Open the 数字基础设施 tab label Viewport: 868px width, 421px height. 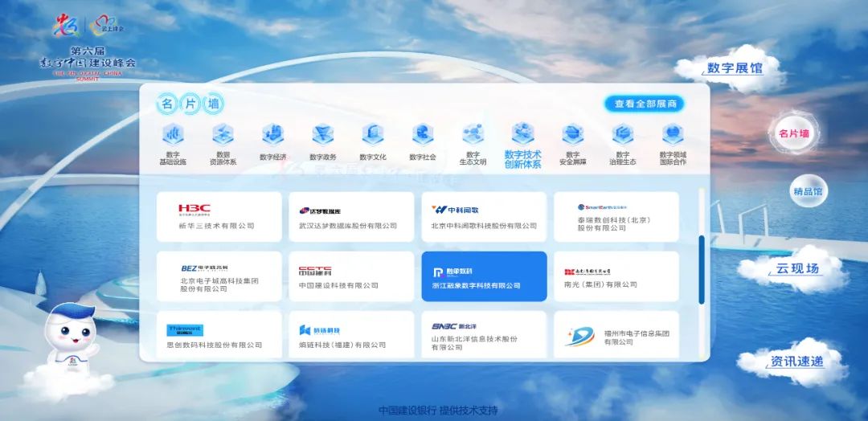coord(173,159)
